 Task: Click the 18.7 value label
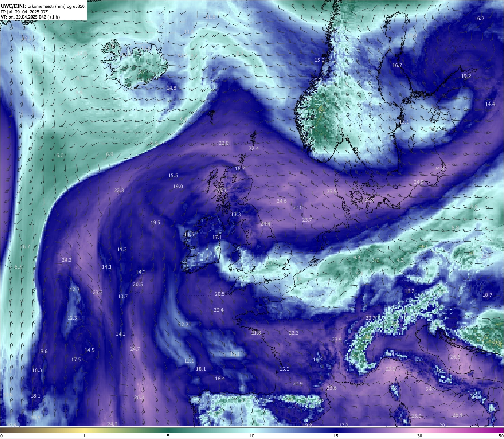[487, 295]
